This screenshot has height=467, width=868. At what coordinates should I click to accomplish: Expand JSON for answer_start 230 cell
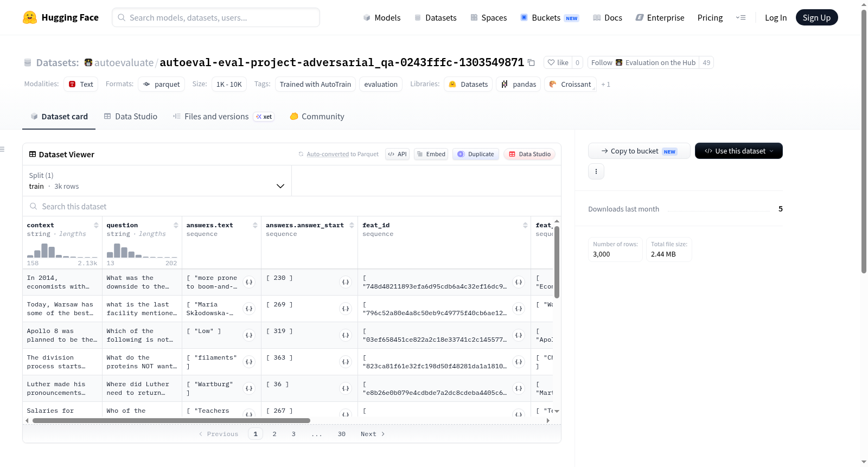[346, 282]
